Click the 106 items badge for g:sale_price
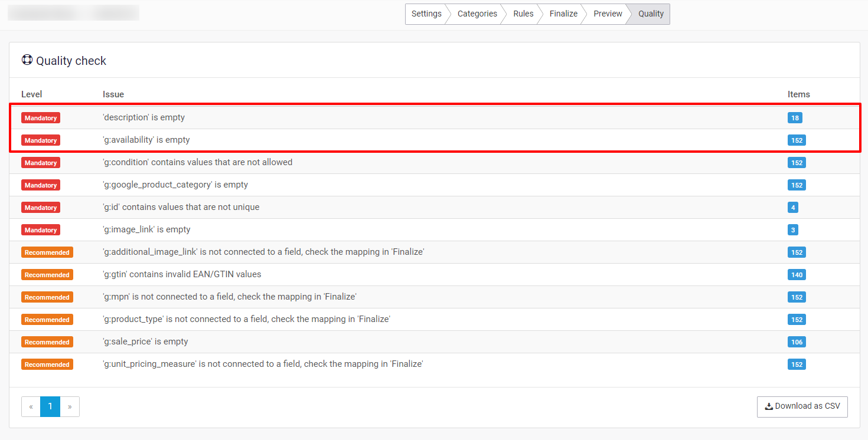 (x=797, y=342)
